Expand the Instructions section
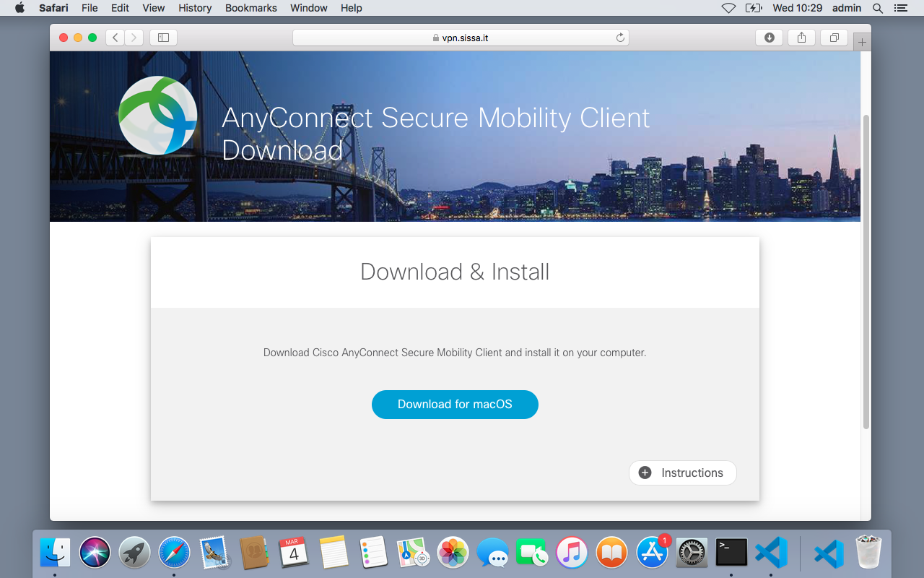 pyautogui.click(x=683, y=473)
